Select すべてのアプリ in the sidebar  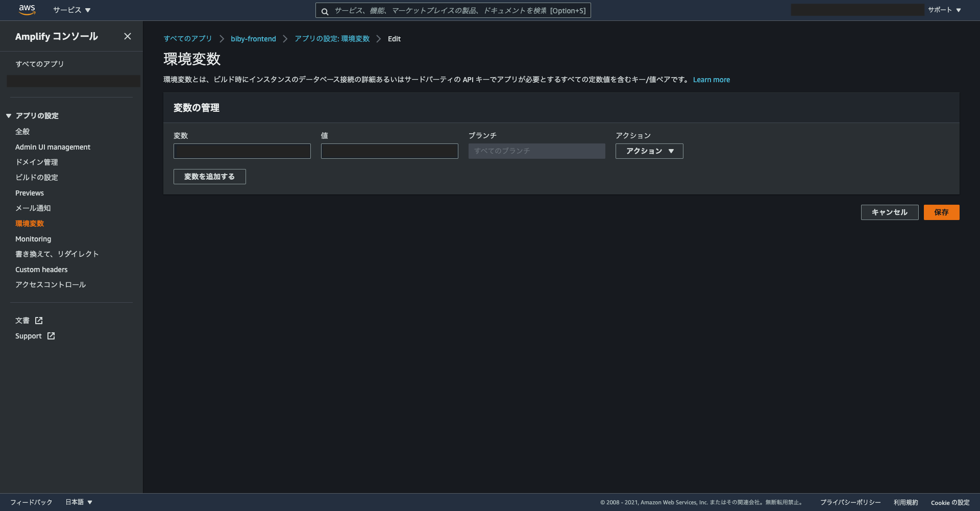[x=40, y=64]
